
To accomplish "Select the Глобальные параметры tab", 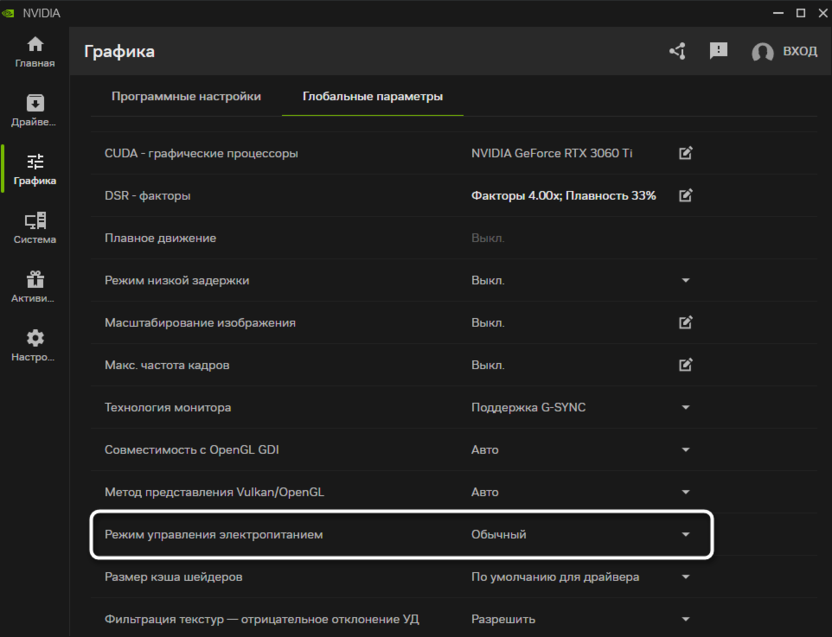I will click(x=372, y=97).
